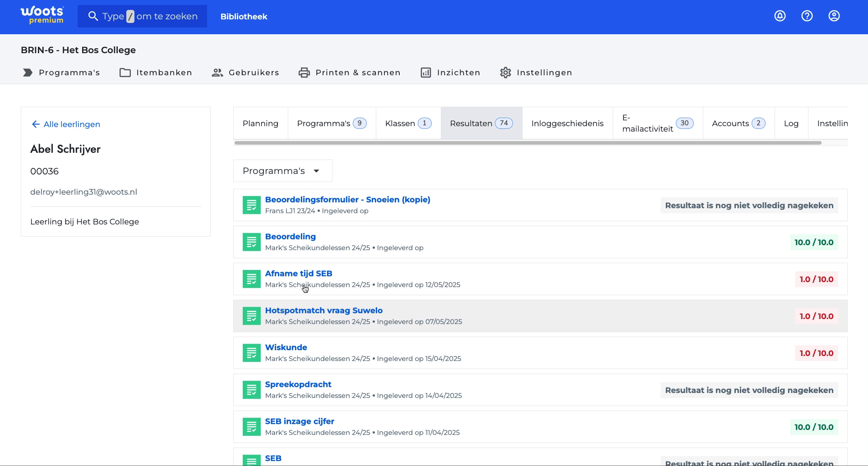The width and height of the screenshot is (868, 466).
Task: Go to Inzichten navigation item
Action: pos(450,73)
